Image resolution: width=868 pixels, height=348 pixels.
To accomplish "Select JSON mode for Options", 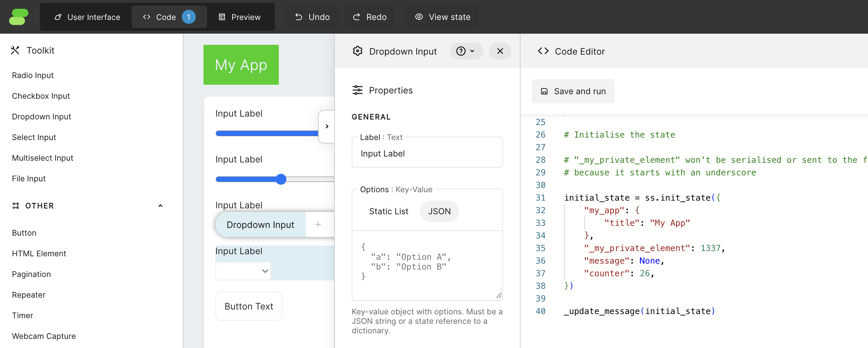I will click(x=439, y=211).
